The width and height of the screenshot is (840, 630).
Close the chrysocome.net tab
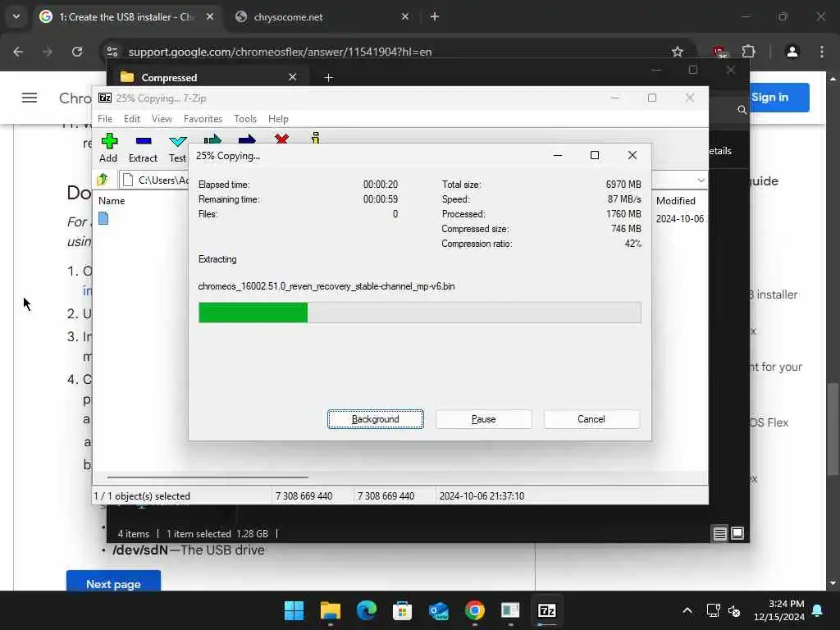(405, 17)
